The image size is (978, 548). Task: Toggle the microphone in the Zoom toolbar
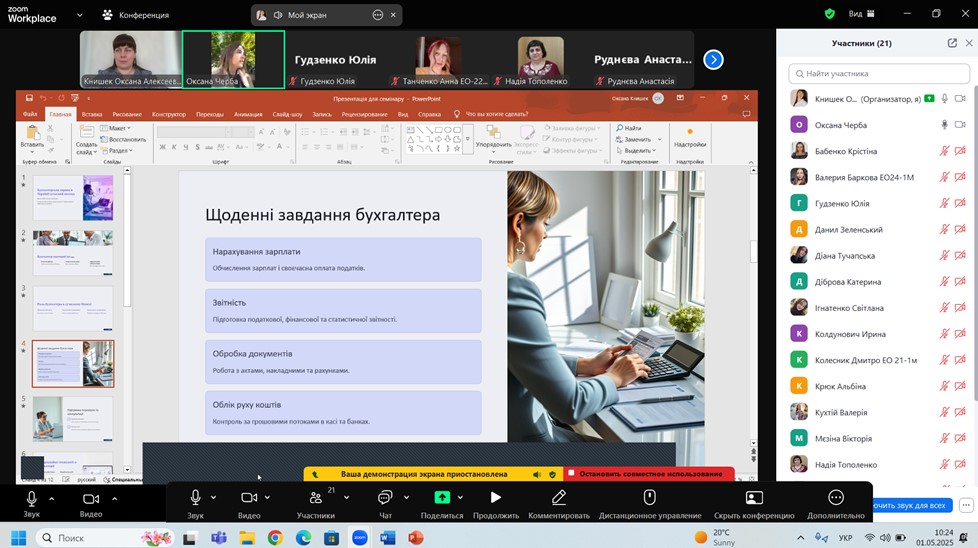click(195, 497)
